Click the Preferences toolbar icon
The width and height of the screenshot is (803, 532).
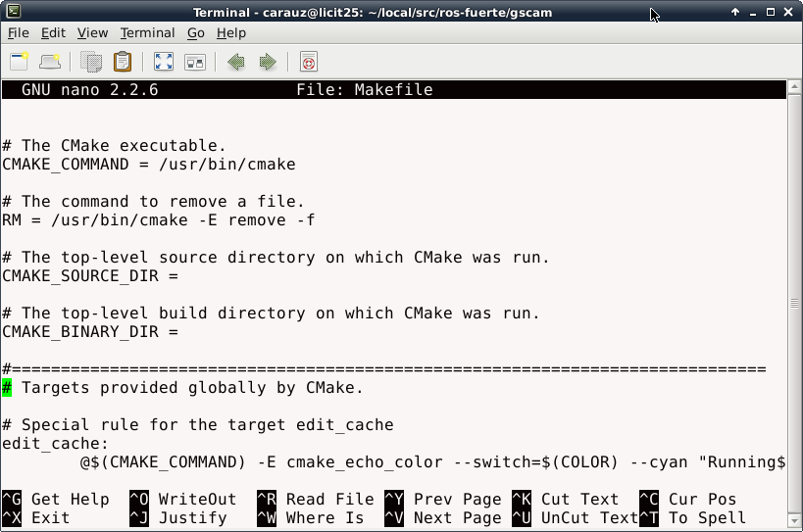pos(195,62)
